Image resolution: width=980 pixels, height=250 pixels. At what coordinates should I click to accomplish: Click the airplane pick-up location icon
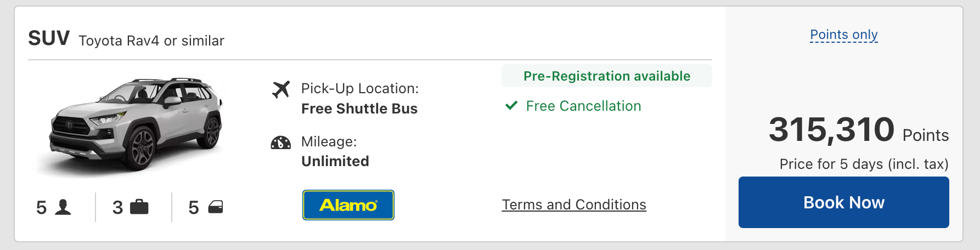pos(281,89)
